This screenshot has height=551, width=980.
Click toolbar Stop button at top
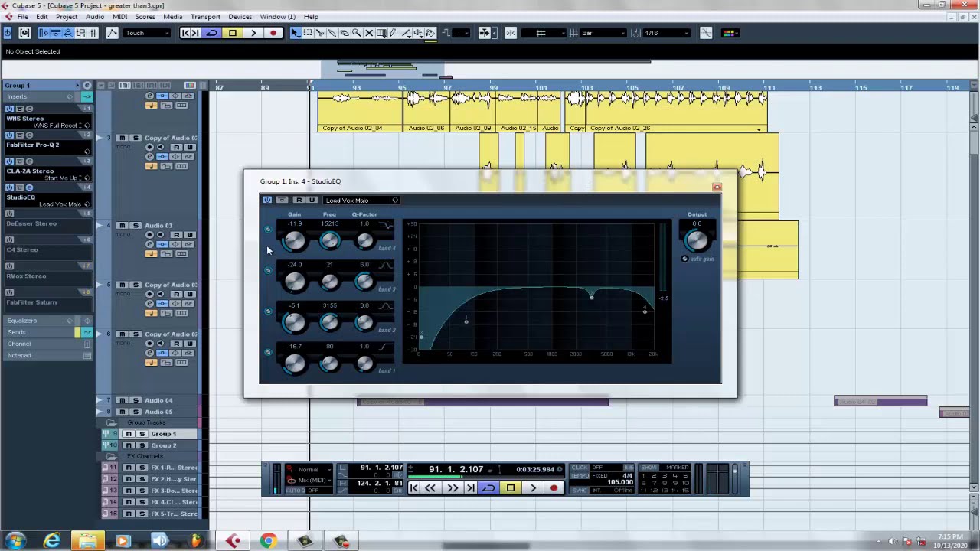(x=233, y=33)
